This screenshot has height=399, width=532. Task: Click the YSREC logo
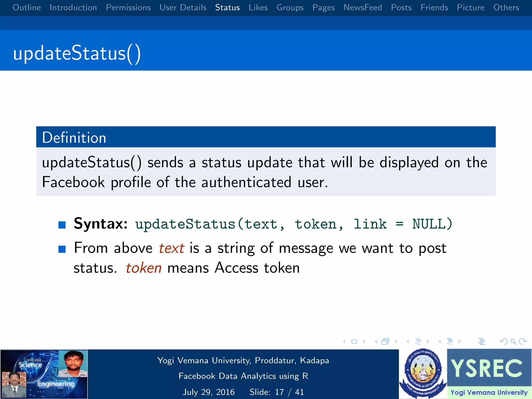[489, 374]
